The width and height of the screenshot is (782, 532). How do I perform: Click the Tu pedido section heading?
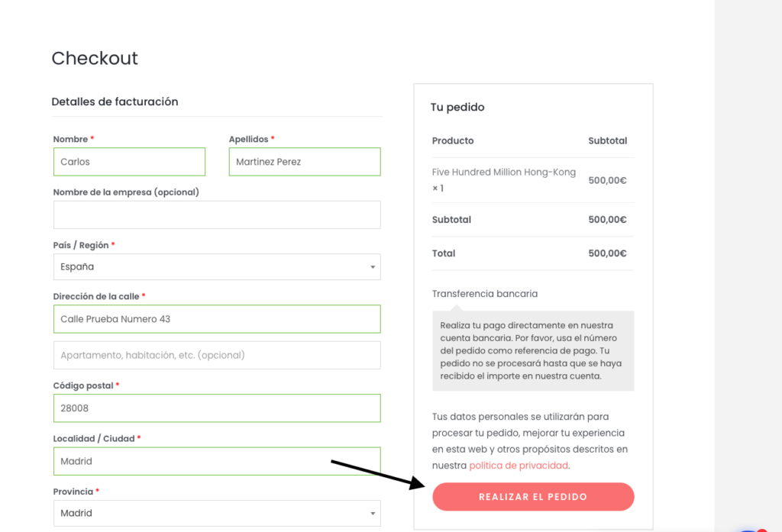(x=457, y=108)
